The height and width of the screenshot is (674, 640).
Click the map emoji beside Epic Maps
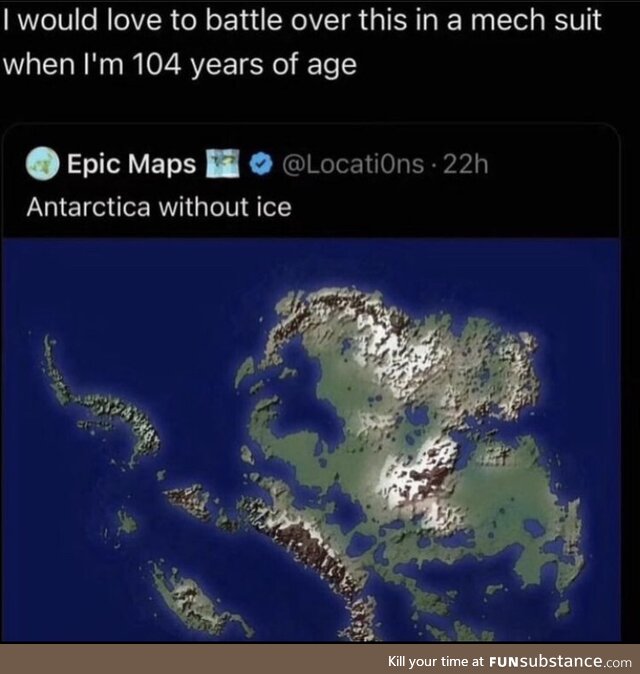click(x=224, y=165)
